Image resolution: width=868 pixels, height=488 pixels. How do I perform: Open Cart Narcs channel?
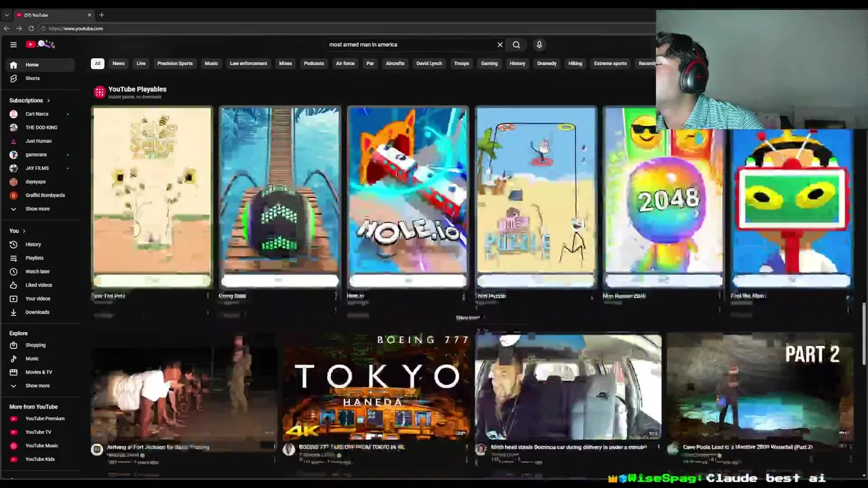[39, 114]
